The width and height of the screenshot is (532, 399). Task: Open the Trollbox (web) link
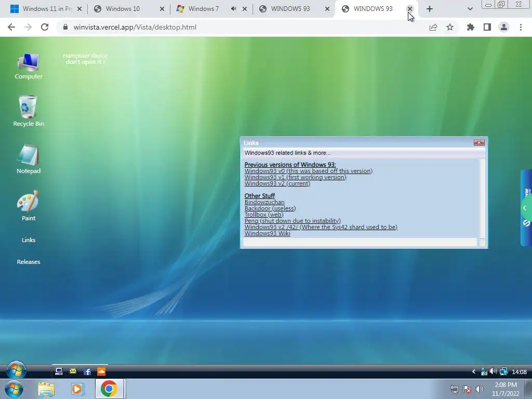tap(263, 215)
